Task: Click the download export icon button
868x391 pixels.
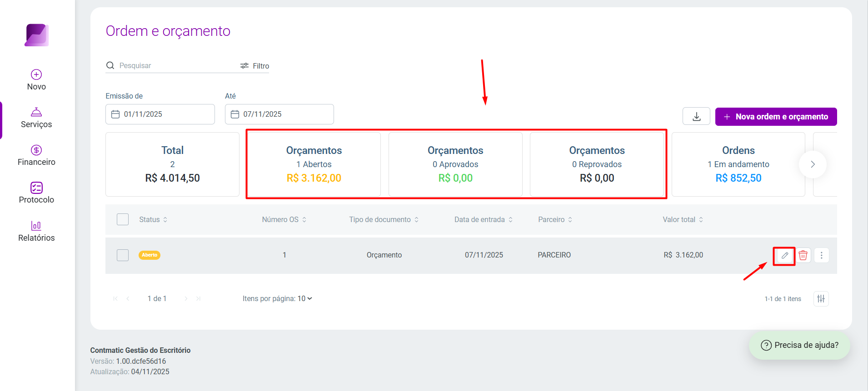Action: (696, 116)
